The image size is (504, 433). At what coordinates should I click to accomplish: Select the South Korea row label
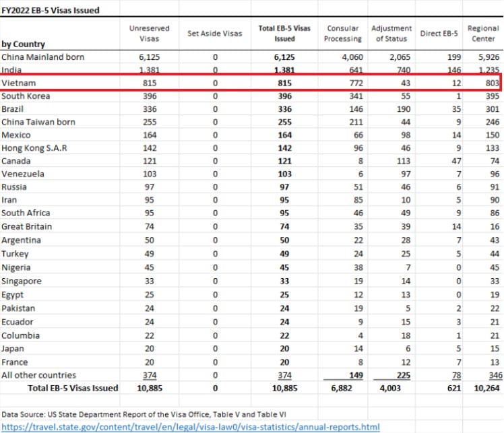[26, 96]
